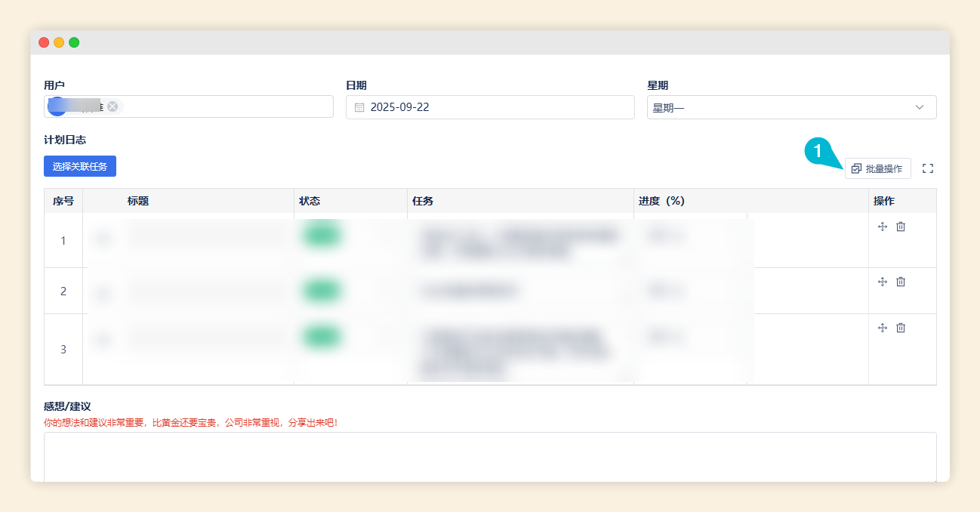Click the 状态 column header

[x=310, y=201]
